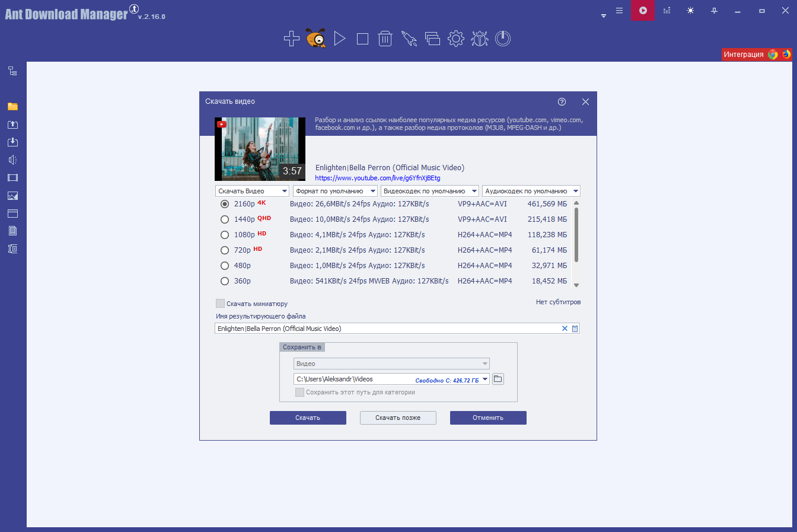Open the small title bar dropdown arrow
Image resolution: width=797 pixels, height=532 pixels.
[x=604, y=16]
